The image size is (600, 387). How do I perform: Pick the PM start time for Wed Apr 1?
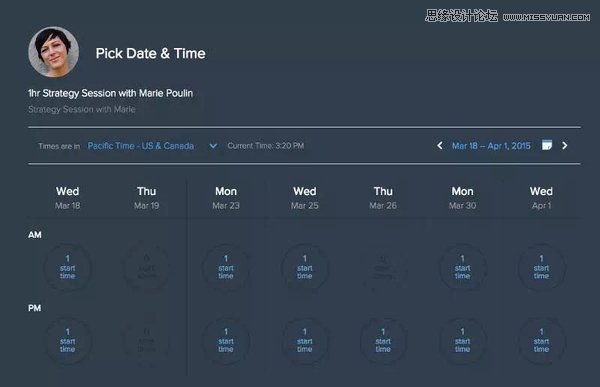click(541, 340)
